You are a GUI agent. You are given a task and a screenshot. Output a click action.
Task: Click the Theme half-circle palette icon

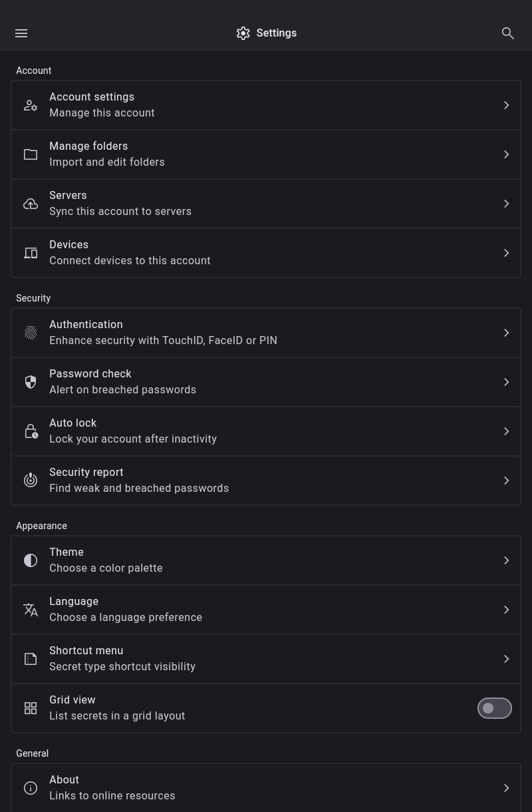point(31,560)
